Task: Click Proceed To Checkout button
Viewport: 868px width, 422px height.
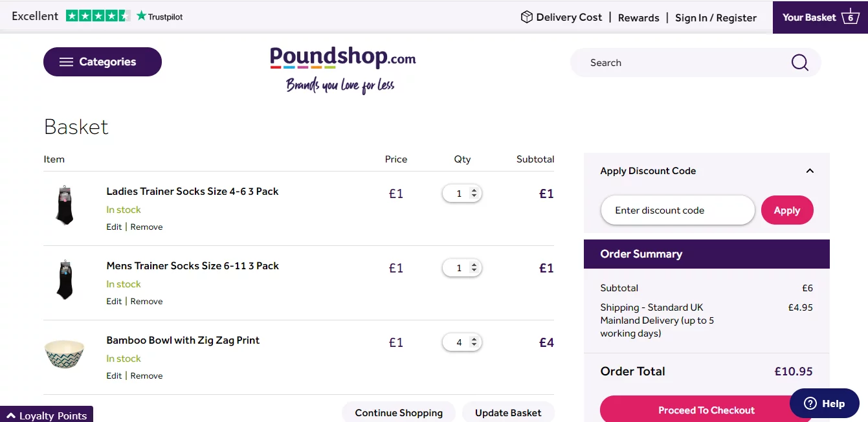Action: point(706,409)
